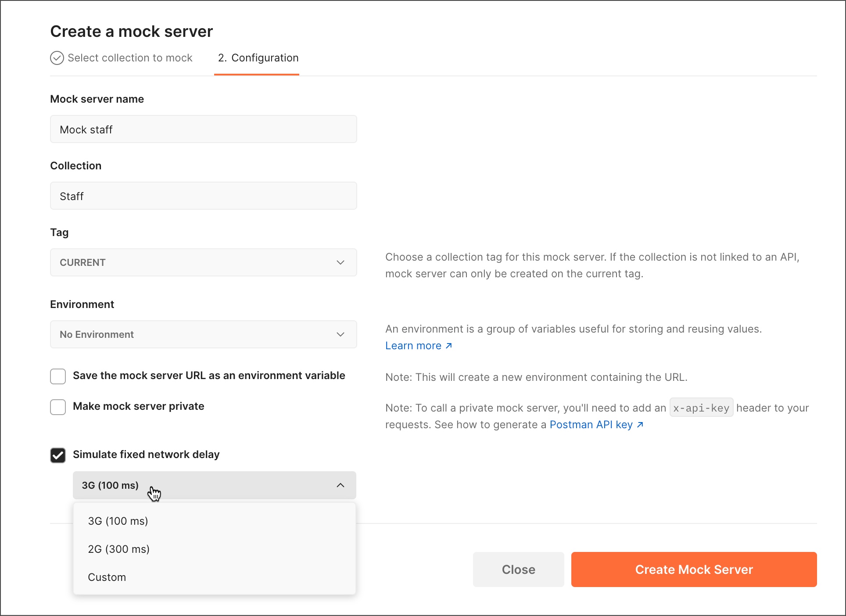Click the completed step checkmark icon
This screenshot has width=846, height=616.
pyautogui.click(x=58, y=58)
